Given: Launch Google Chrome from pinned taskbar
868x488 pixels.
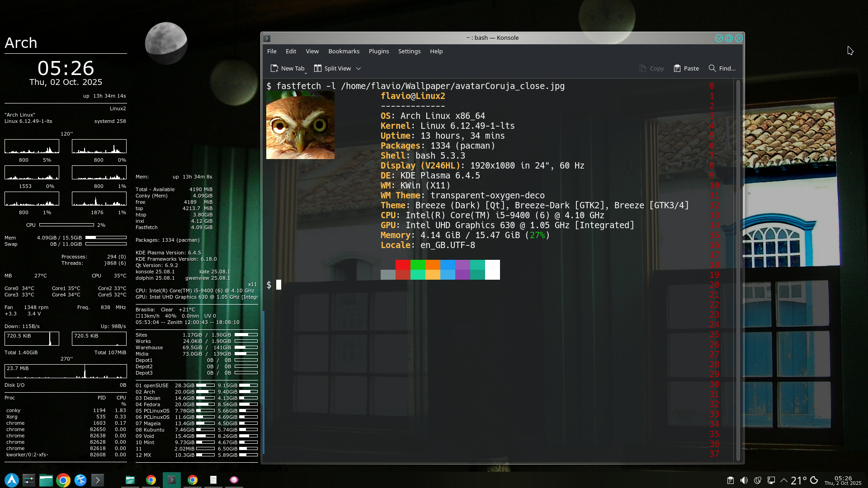Looking at the screenshot, I should (63, 480).
